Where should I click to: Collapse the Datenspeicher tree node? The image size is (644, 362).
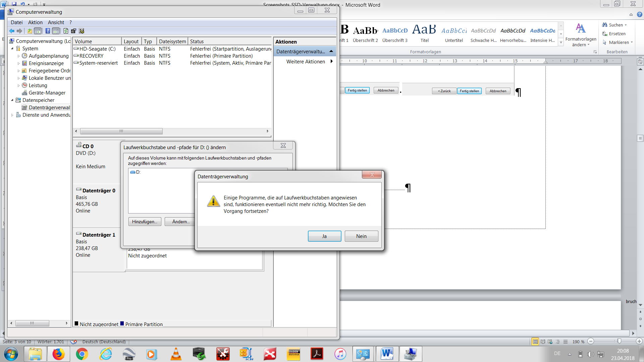tap(12, 100)
